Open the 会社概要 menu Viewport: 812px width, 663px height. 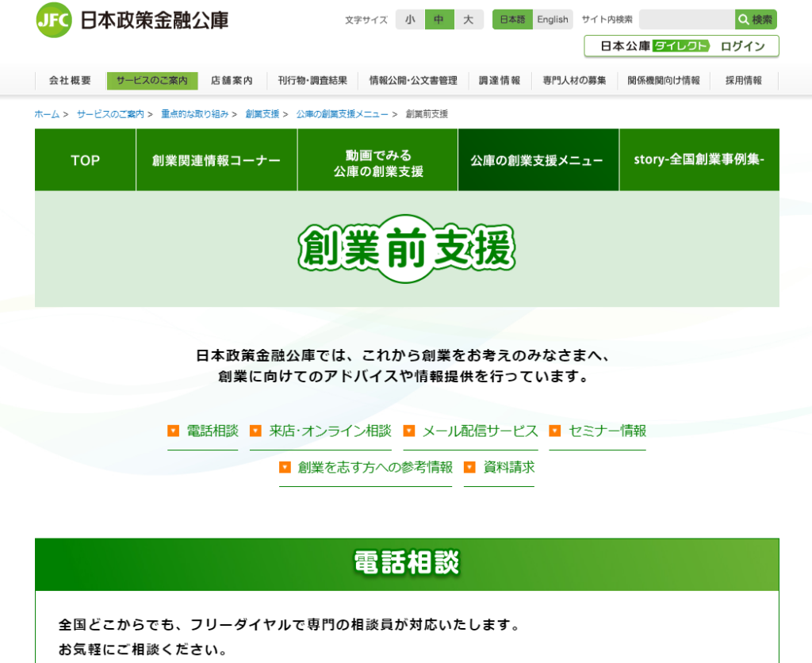point(70,81)
